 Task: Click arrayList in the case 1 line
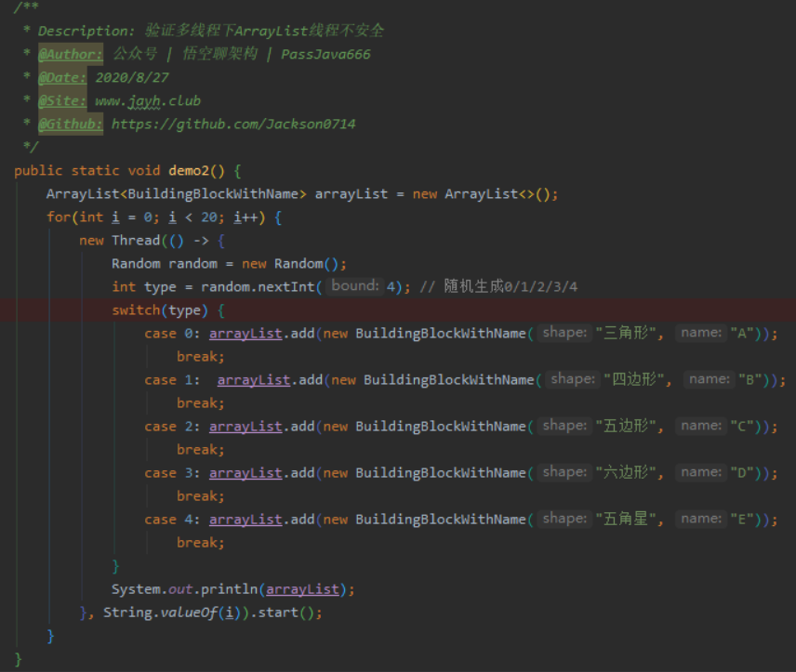click(254, 380)
